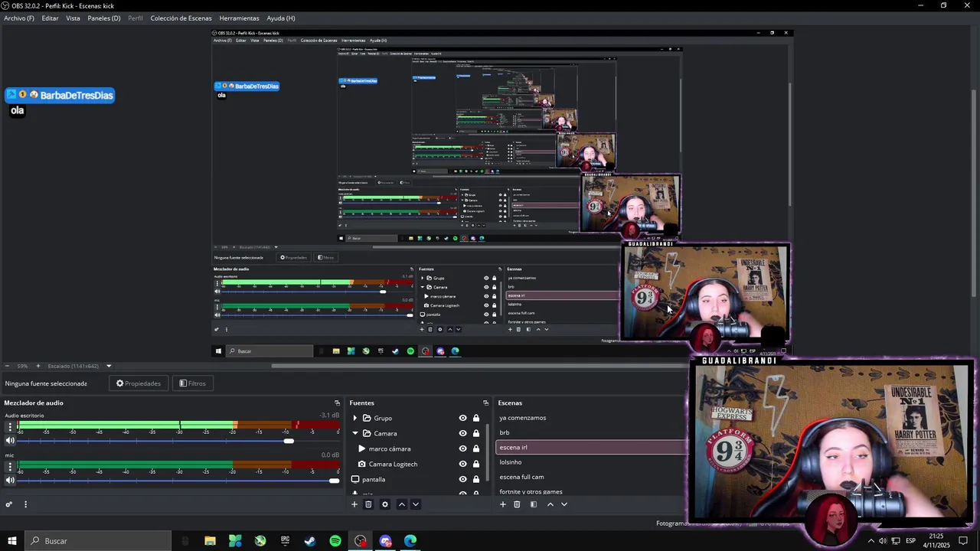Toggle visibility of Camara folder

click(x=462, y=433)
